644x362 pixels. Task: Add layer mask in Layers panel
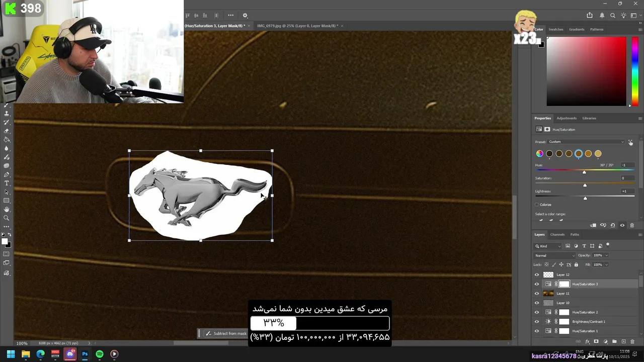tap(596, 341)
